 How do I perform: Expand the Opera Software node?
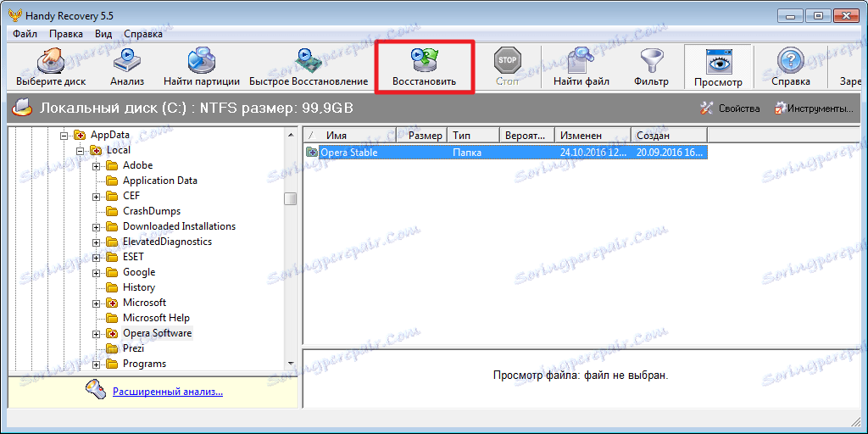pyautogui.click(x=97, y=334)
